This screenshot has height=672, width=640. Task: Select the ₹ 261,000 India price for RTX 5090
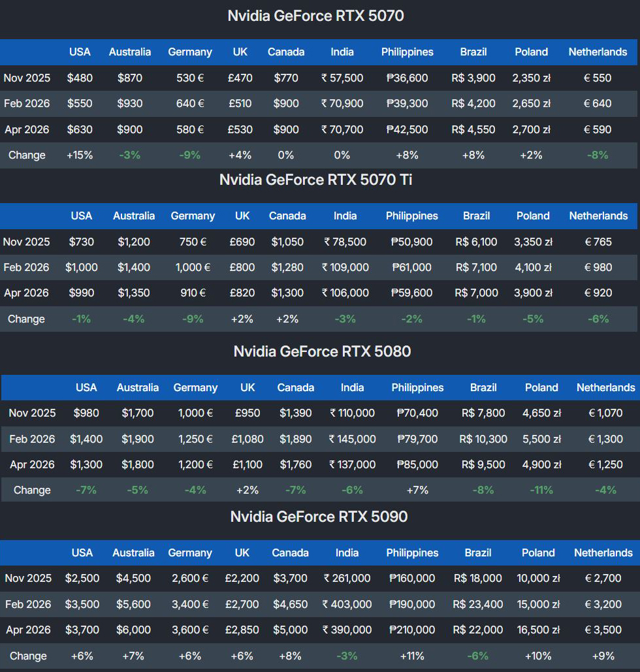point(347,579)
